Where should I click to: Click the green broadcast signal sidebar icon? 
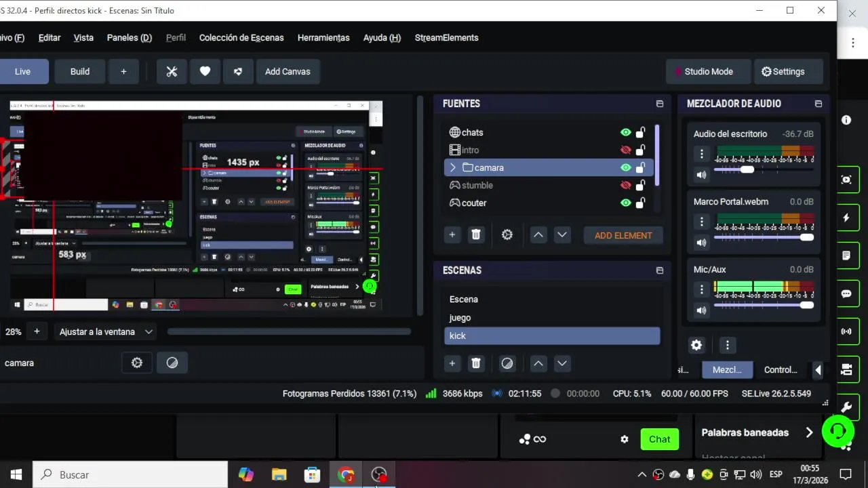(x=846, y=331)
